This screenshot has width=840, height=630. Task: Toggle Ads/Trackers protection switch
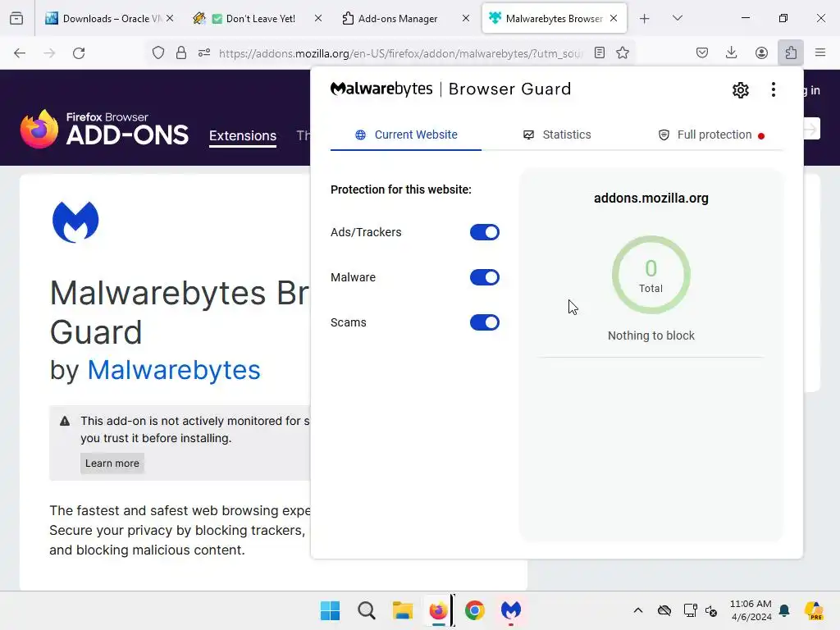484,232
